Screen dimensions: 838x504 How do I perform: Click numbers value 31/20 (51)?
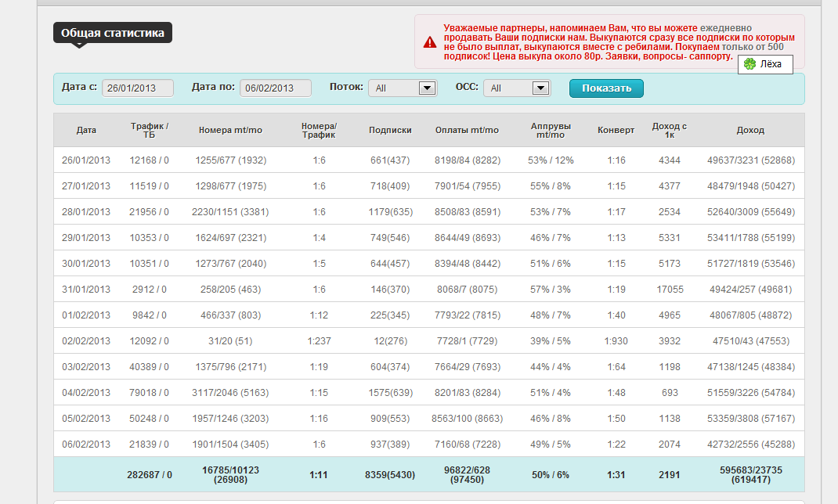point(230,340)
